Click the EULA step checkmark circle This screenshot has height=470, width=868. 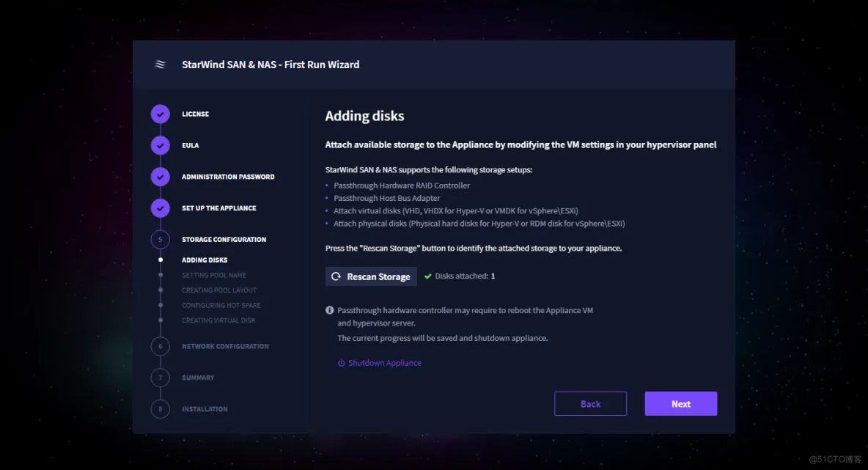[x=161, y=146]
